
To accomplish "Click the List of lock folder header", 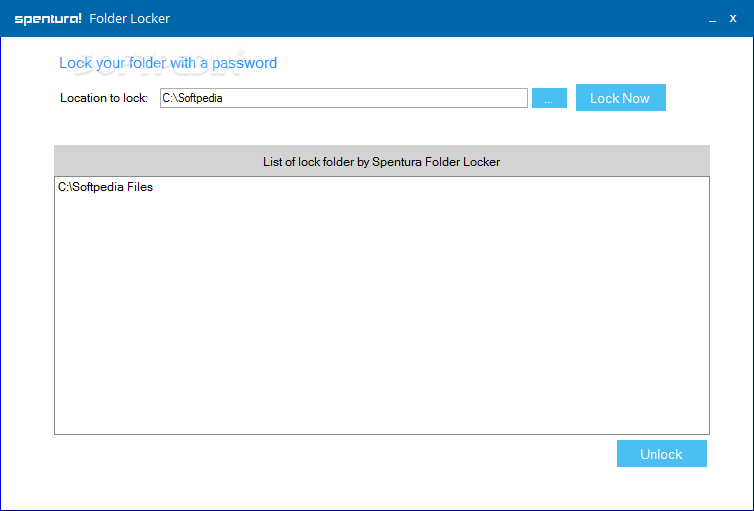I will (382, 161).
